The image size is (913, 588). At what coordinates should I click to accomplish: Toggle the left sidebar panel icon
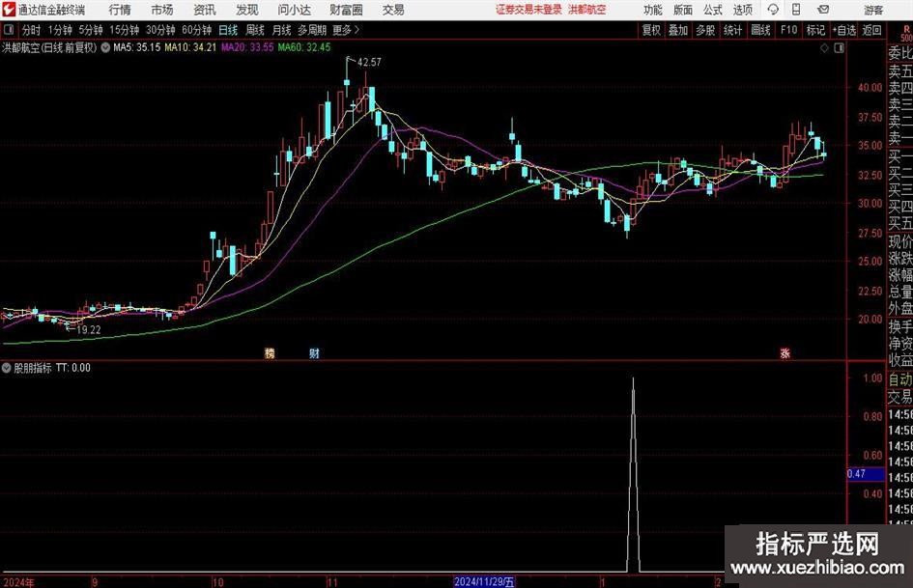(8, 30)
